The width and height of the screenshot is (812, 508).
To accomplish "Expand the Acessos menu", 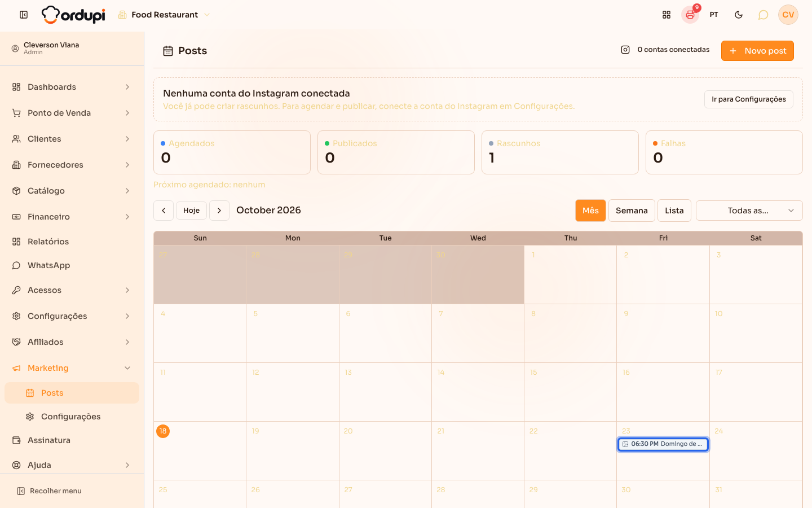I will 72,290.
